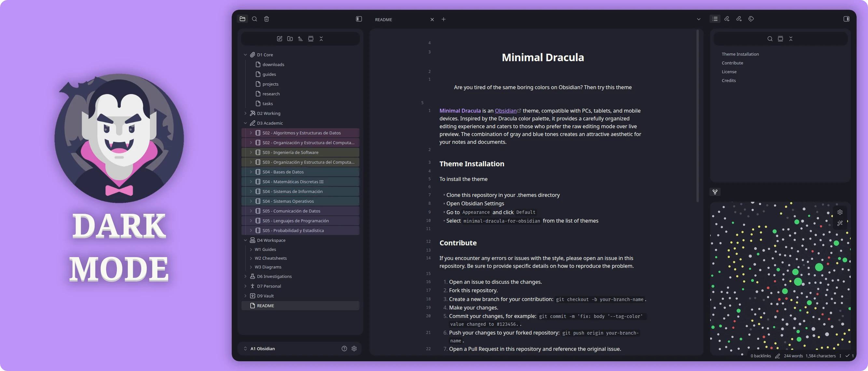Open Obsidian settings gear at bottom left

354,349
